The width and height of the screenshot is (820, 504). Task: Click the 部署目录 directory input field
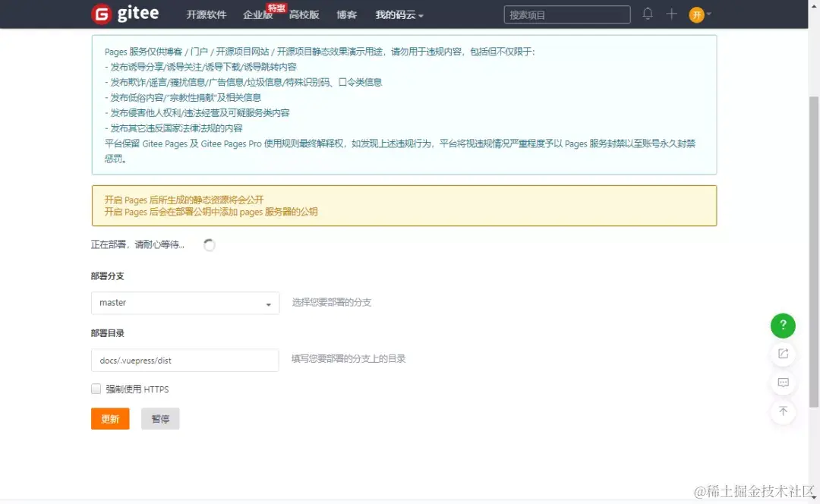(184, 361)
